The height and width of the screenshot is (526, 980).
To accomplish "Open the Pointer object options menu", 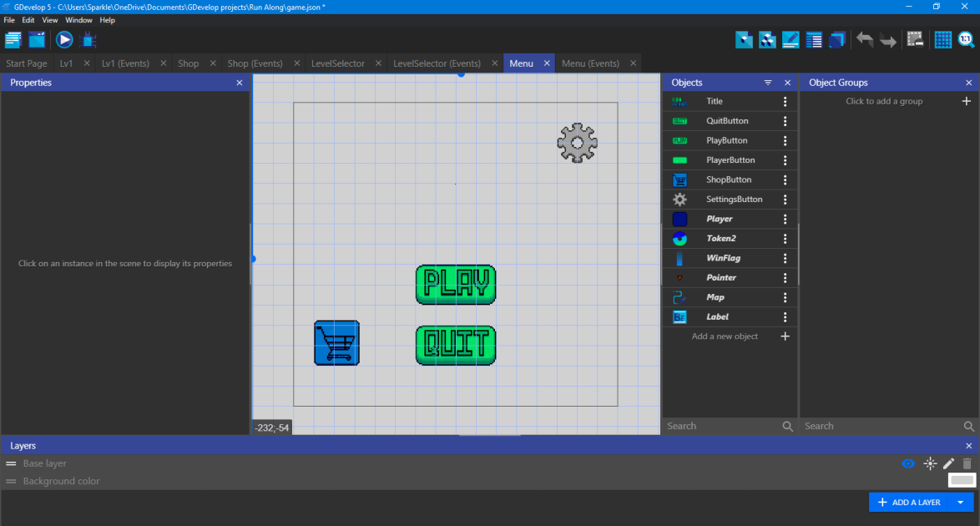I will point(785,278).
